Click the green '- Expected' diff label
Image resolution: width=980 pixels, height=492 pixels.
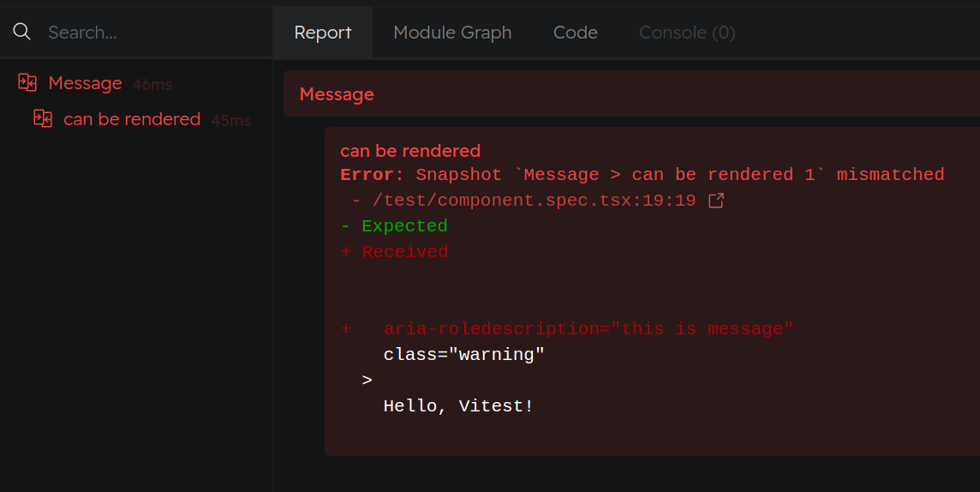(394, 225)
